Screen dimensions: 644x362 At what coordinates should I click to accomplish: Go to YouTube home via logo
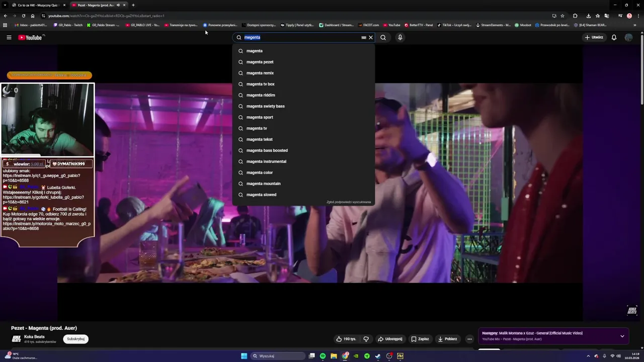tap(31, 37)
